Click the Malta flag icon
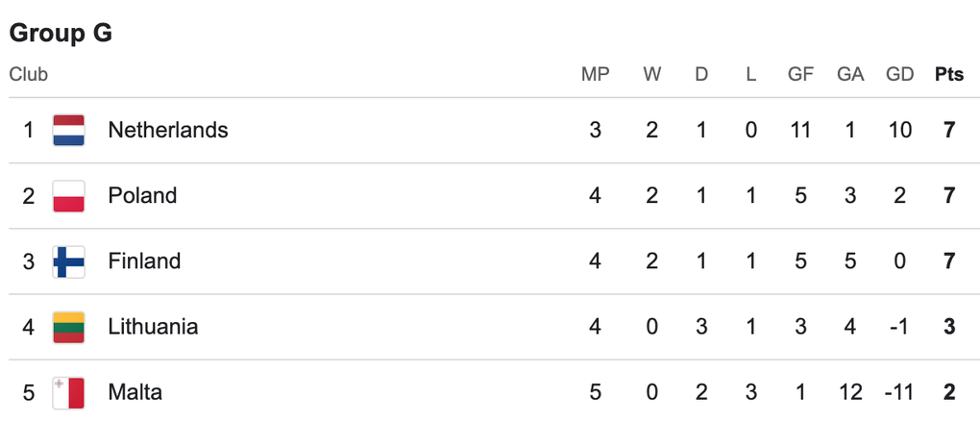The image size is (980, 422). [69, 392]
